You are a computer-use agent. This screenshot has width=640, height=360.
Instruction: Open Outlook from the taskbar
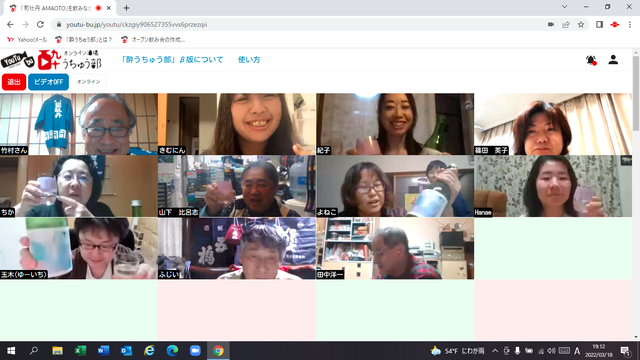[x=126, y=351]
